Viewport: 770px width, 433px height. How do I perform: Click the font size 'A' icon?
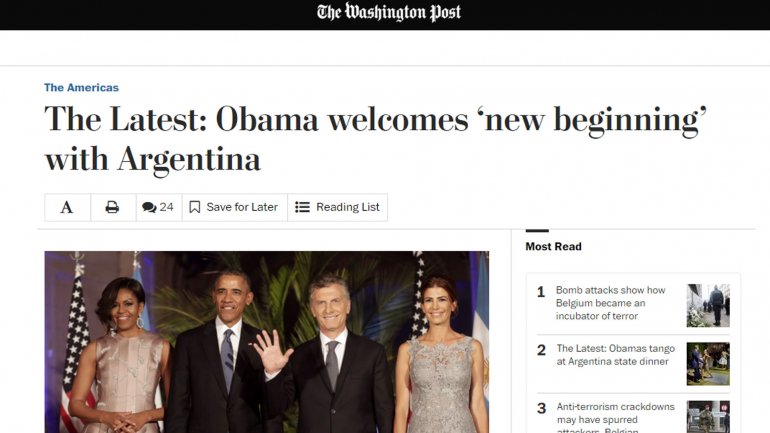[x=67, y=207]
